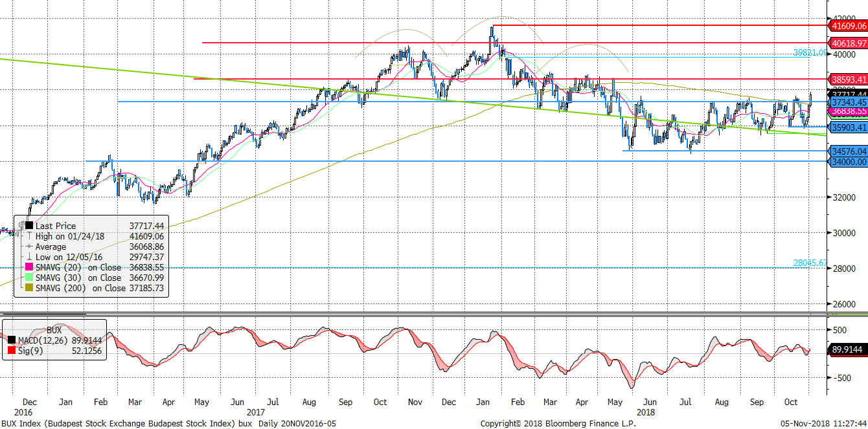Screen dimensions: 868x429
Task: Click the red 41609.06 price tag on right axis
Action: 849,26
